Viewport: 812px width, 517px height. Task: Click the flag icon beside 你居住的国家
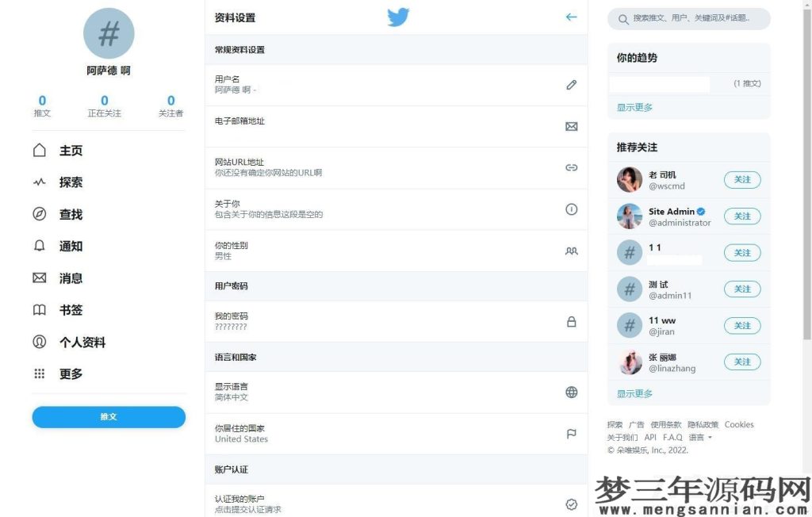[x=571, y=434]
